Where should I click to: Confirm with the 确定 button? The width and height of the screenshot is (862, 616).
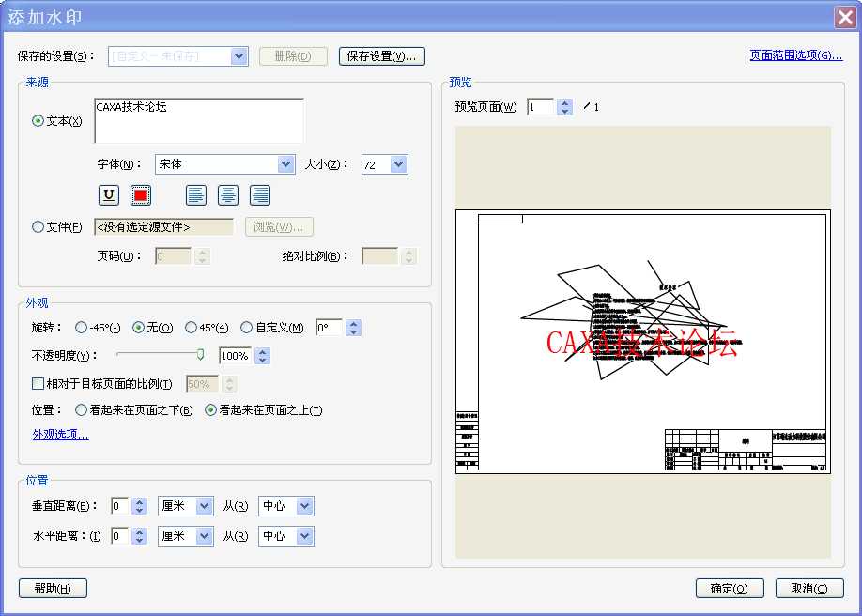[x=730, y=588]
